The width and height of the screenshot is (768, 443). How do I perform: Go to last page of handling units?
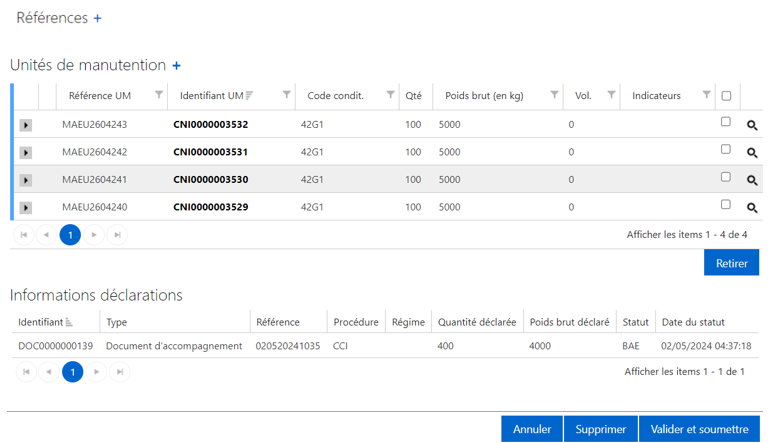pos(118,235)
